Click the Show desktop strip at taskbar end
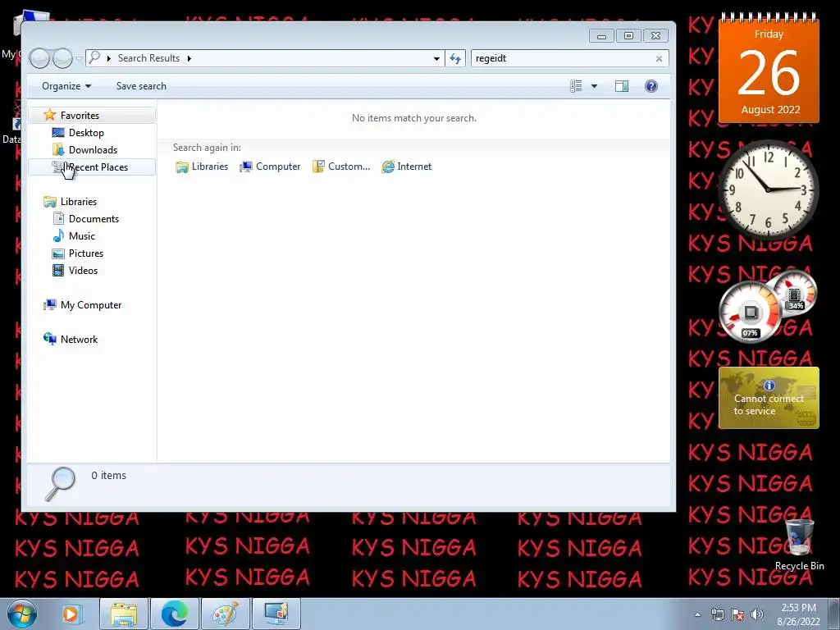The width and height of the screenshot is (840, 630). click(x=833, y=614)
